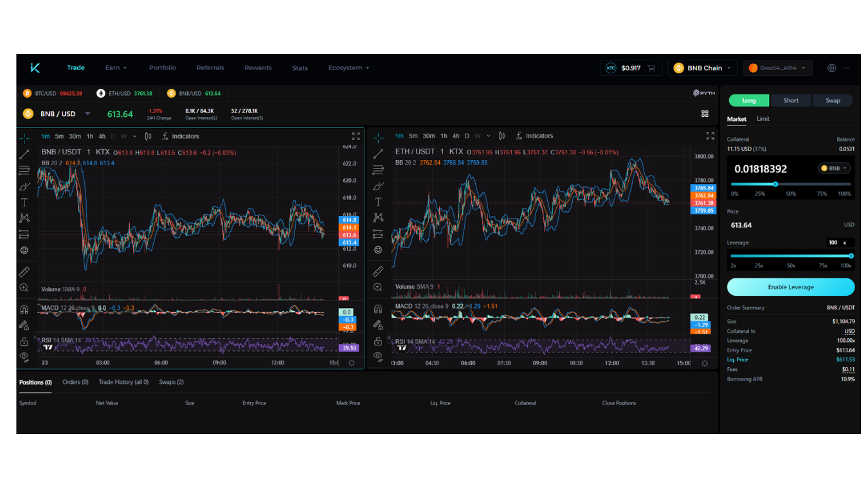The height and width of the screenshot is (488, 868).
Task: Open ETH chart settings gear
Action: 705,363
